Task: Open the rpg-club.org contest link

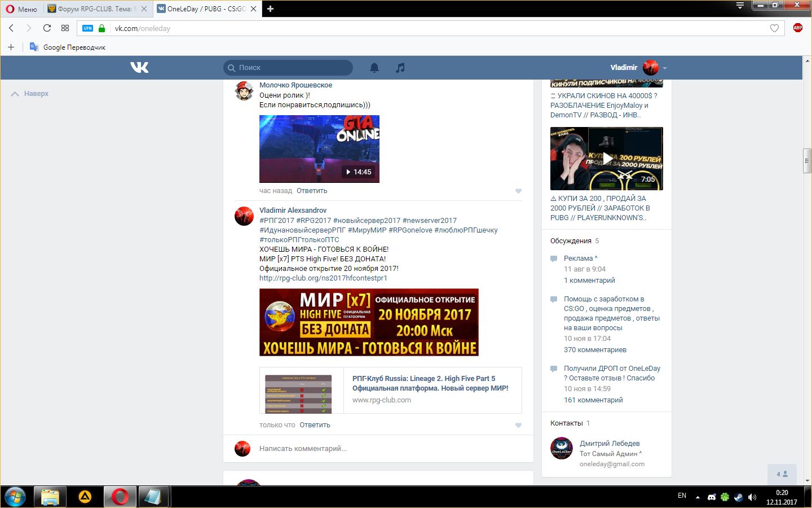Action: (x=323, y=278)
